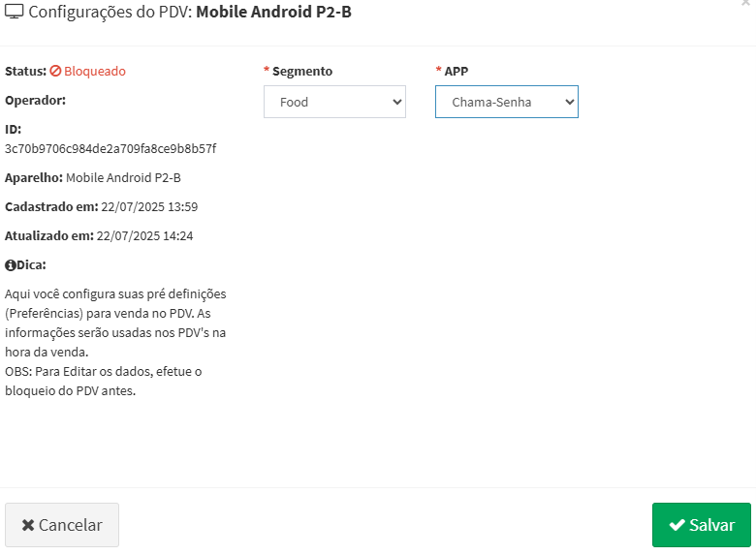Click the X icon in Cancelar button
The image size is (756, 555).
click(x=28, y=525)
